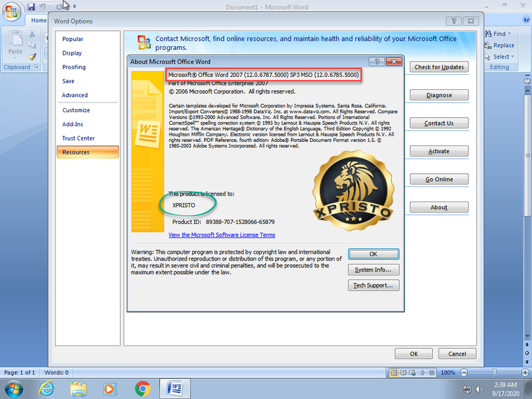Switch to Print Layout view icon
Image resolution: width=532 pixels, height=399 pixels.
[x=394, y=373]
